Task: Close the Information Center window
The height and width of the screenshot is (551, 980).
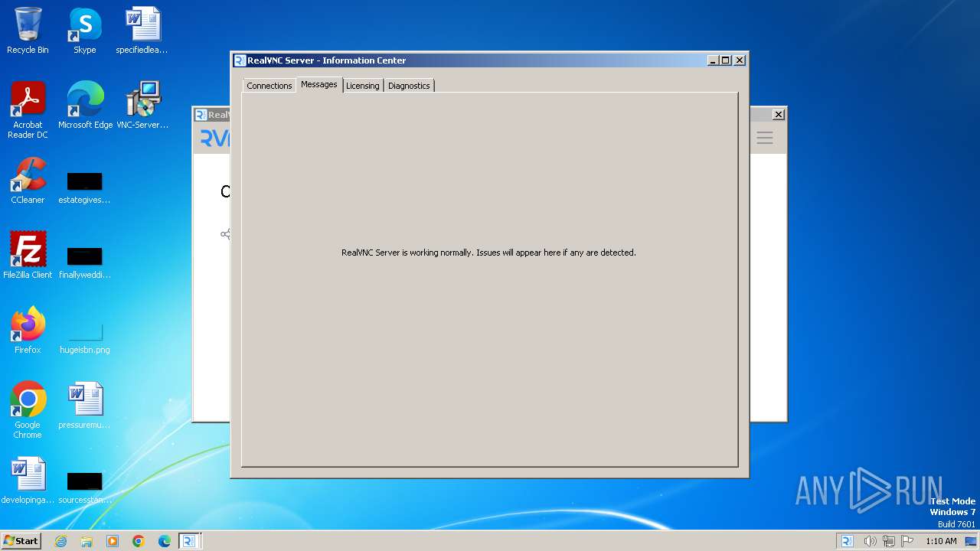Action: [x=740, y=60]
